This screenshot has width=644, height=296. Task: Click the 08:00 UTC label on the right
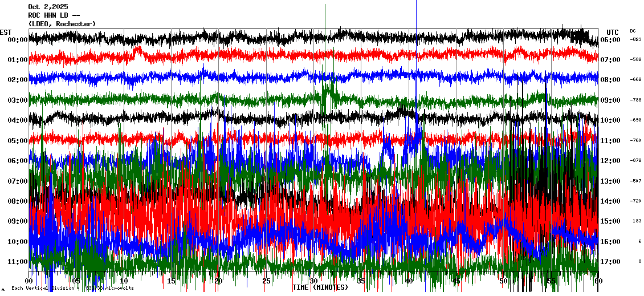click(610, 80)
